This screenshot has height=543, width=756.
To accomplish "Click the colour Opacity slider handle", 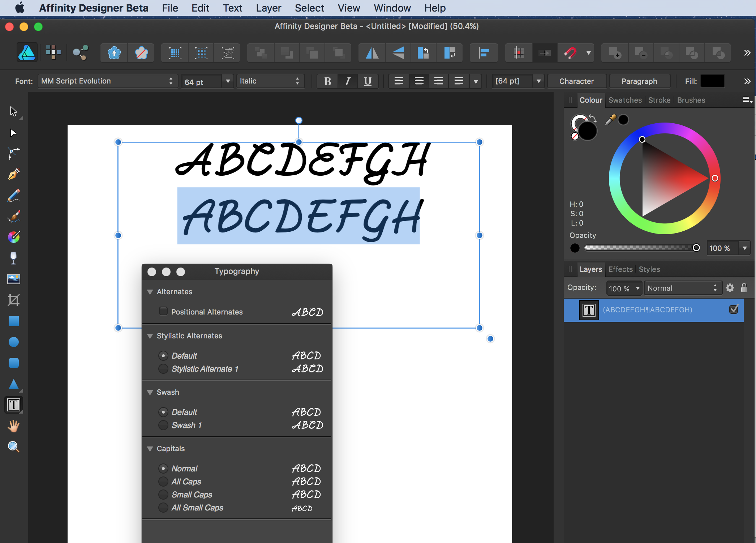I will (696, 248).
